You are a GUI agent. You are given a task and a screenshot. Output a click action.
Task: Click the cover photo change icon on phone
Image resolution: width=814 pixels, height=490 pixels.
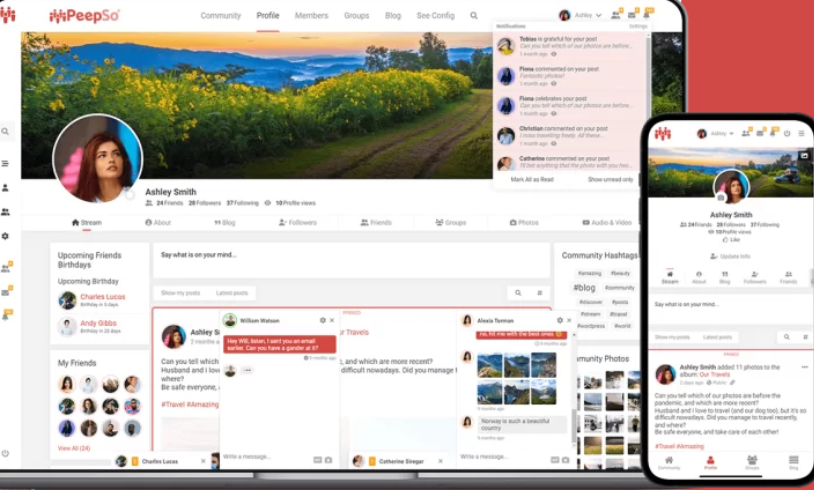pos(804,155)
